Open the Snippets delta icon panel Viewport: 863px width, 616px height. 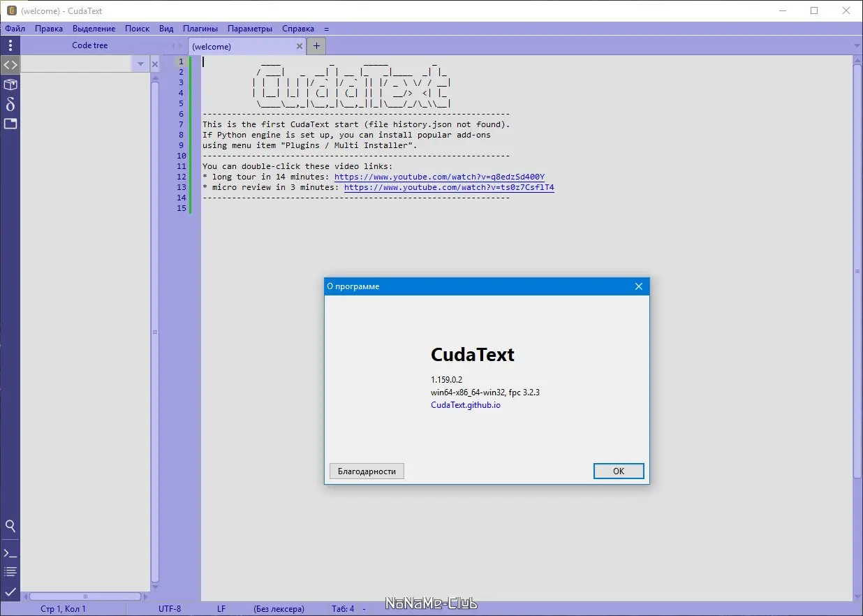coord(10,104)
